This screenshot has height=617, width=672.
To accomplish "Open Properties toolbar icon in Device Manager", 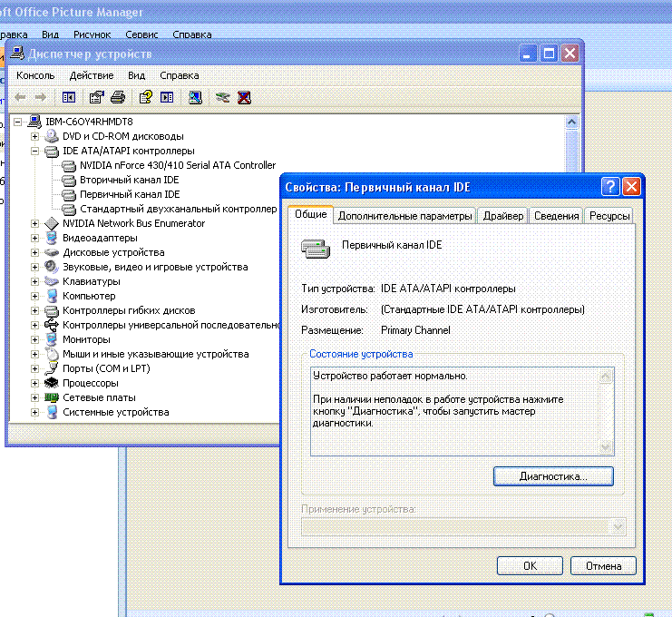I will click(96, 97).
